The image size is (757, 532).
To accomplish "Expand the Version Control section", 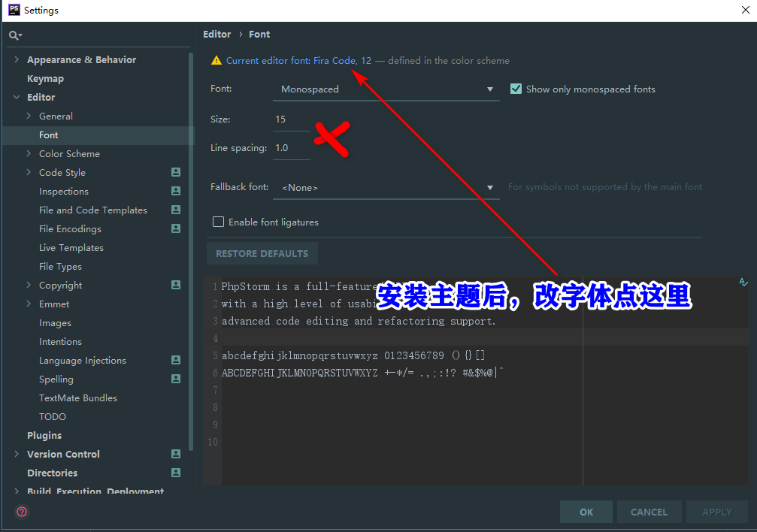I will [17, 455].
